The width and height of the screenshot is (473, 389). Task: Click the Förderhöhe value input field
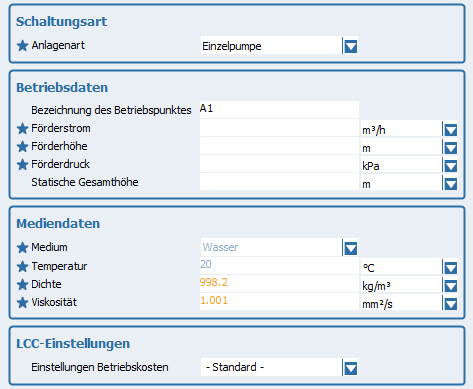[279, 146]
